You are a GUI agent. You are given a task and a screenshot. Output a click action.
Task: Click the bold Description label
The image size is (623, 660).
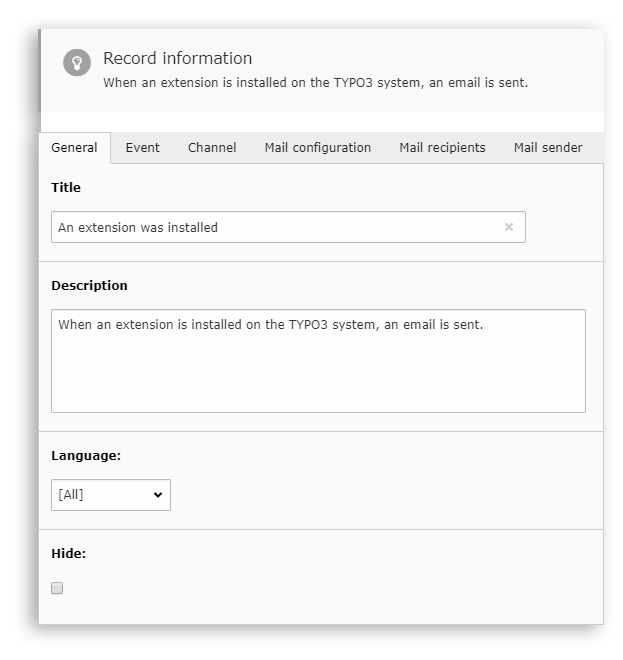point(89,285)
